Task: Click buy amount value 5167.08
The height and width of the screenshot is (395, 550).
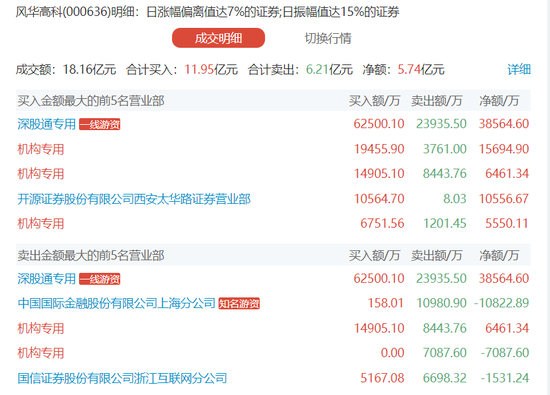Action: (x=382, y=378)
